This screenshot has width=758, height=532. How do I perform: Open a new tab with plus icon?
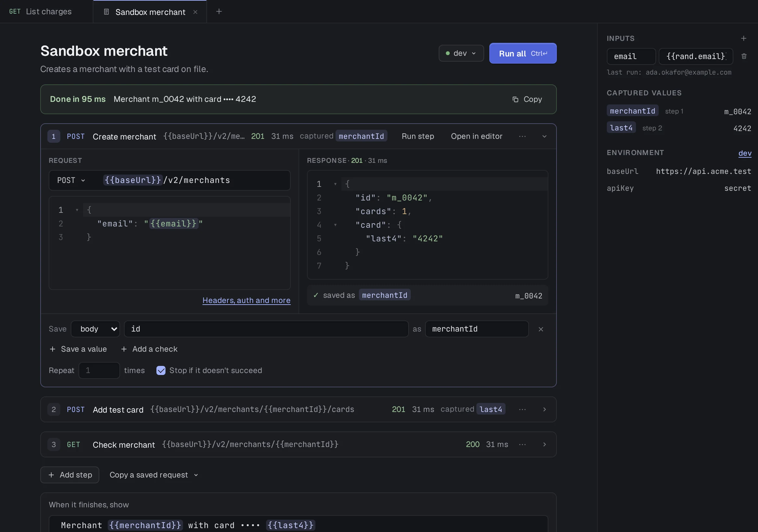click(219, 12)
